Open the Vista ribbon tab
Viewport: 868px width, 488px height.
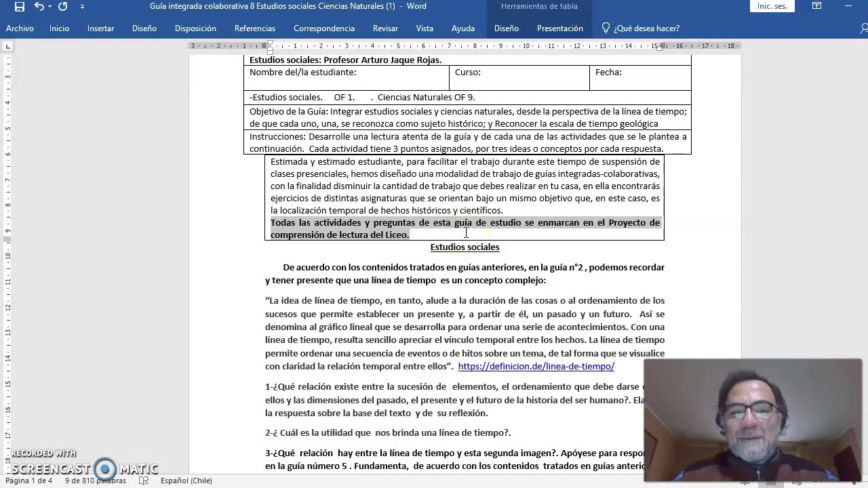[x=425, y=28]
